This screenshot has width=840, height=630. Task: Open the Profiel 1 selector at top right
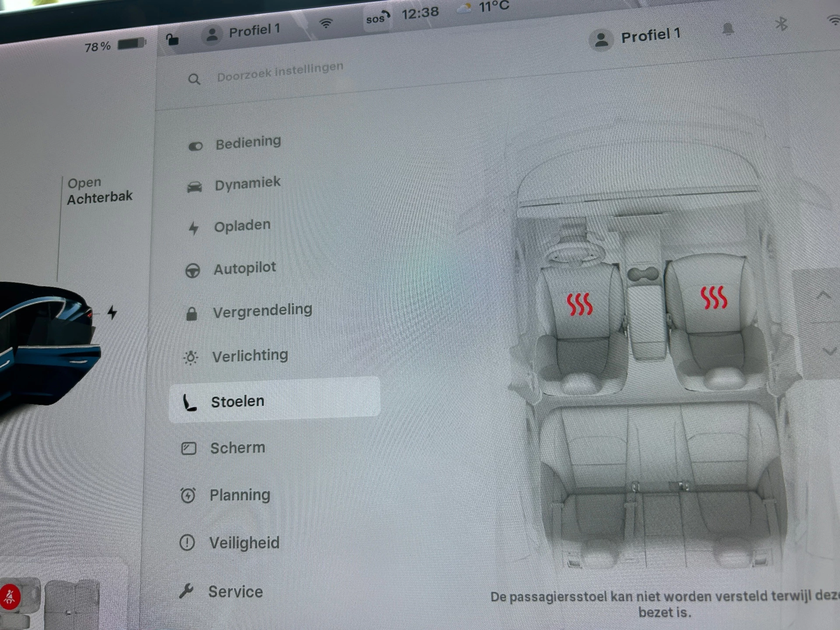point(638,35)
